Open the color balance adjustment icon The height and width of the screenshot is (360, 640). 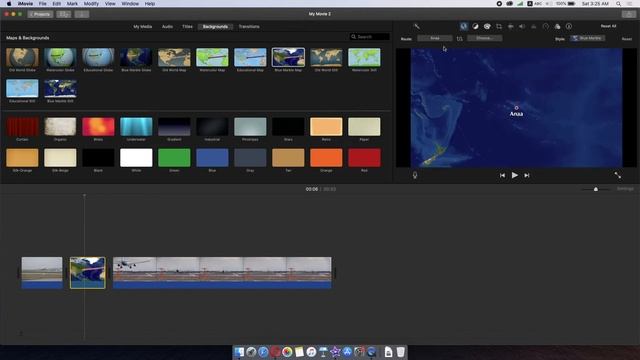click(476, 27)
